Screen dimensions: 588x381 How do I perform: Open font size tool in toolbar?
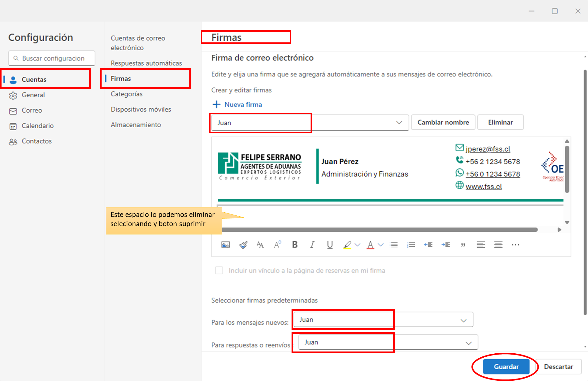click(x=260, y=245)
